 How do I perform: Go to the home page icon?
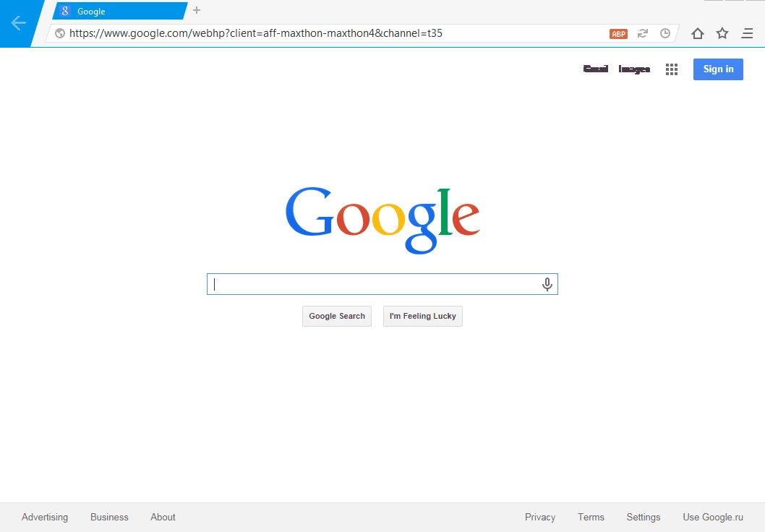click(698, 33)
